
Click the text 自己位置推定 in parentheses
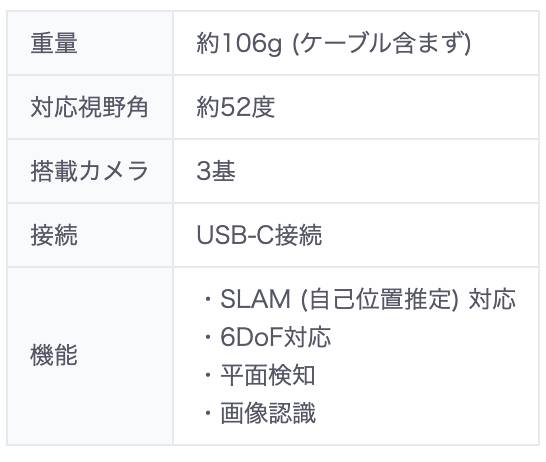379,299
